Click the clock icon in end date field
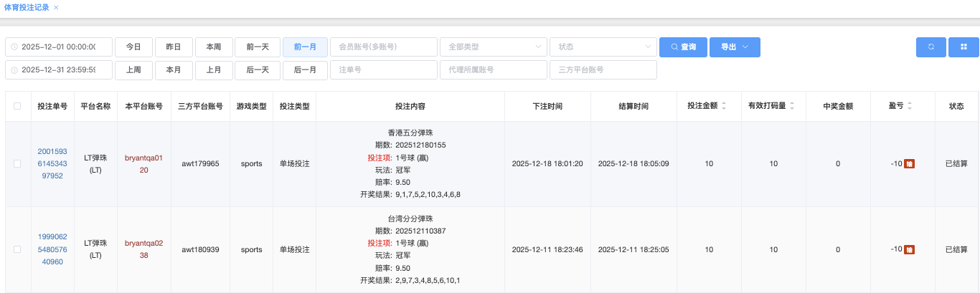 14,70
